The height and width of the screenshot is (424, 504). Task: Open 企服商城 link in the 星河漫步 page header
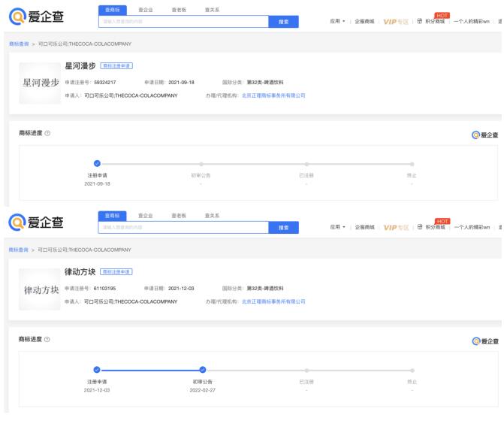point(364,21)
